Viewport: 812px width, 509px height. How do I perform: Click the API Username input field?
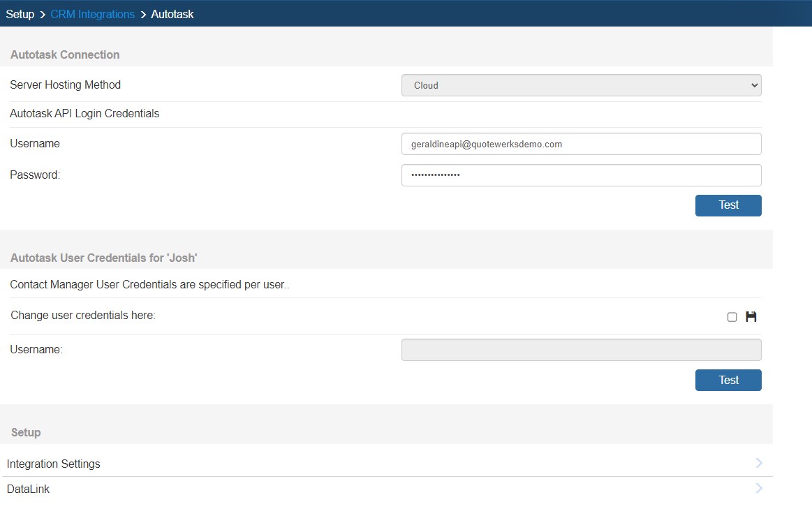click(x=581, y=144)
